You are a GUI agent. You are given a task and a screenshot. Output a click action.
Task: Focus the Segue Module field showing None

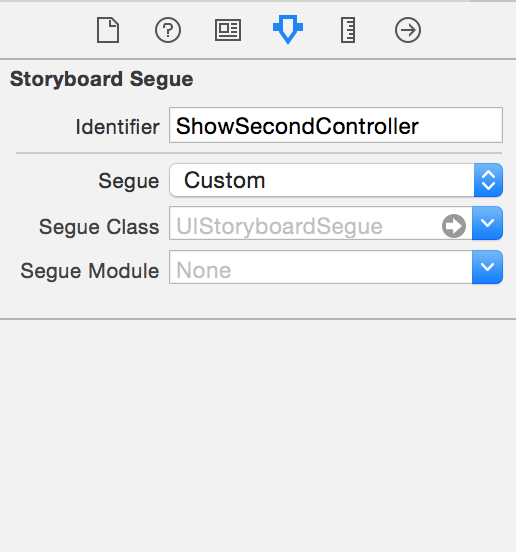tap(321, 267)
